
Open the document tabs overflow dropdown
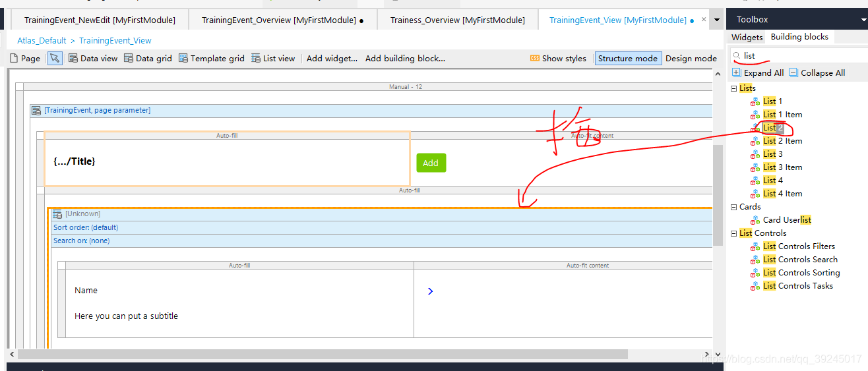click(x=717, y=20)
